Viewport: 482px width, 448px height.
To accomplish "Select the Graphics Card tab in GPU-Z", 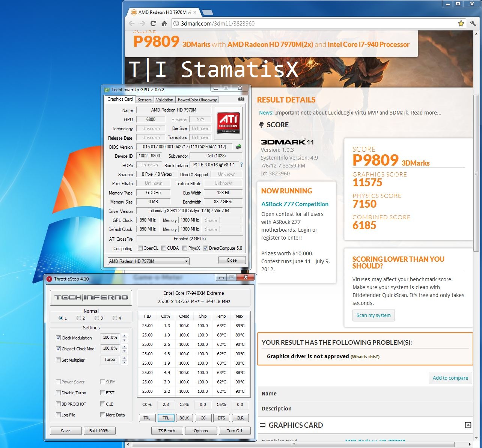I will coord(120,99).
